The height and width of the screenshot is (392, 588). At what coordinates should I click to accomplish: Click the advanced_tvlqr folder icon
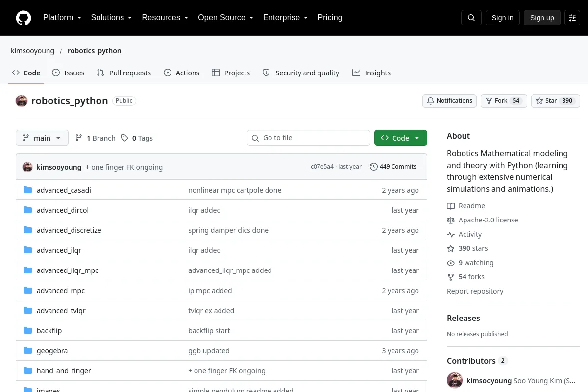(28, 311)
